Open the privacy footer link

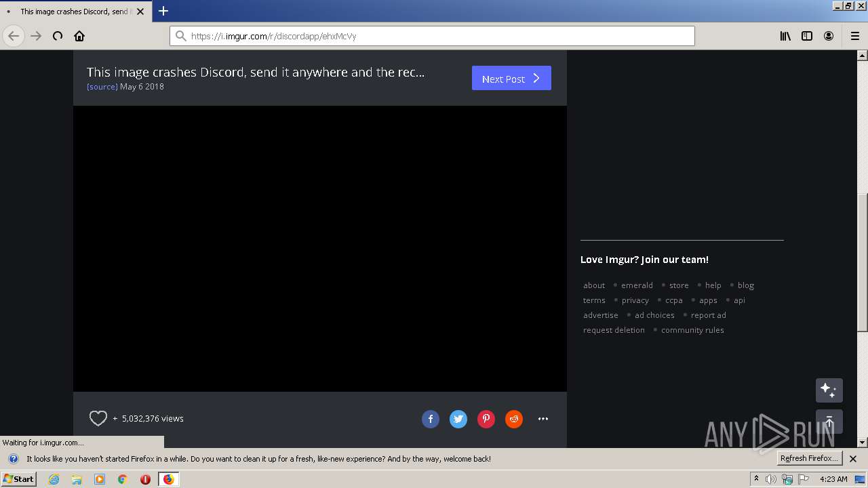[x=635, y=300]
